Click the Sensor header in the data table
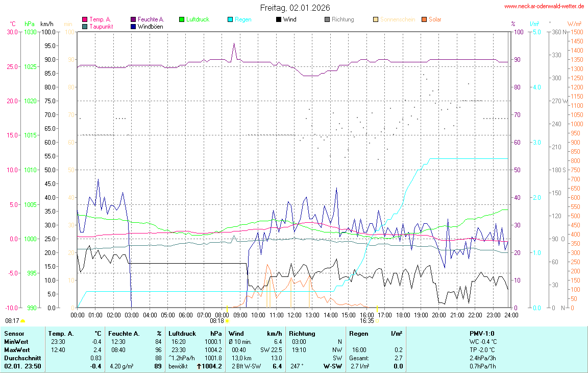588x373 pixels. click(14, 333)
